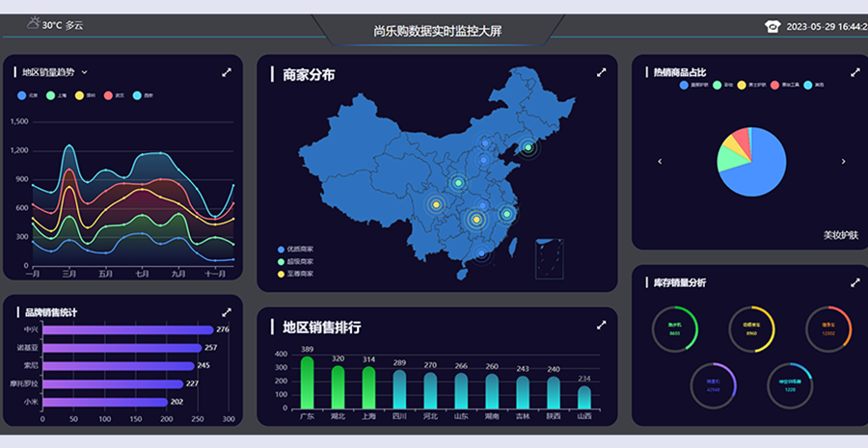Click the yellow ring gauge showing 8960
The height and width of the screenshot is (448, 868).
(751, 329)
